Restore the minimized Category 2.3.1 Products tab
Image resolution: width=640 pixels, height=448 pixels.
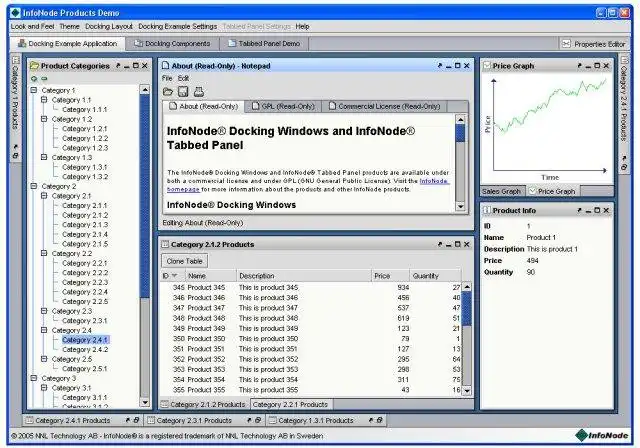258,419
